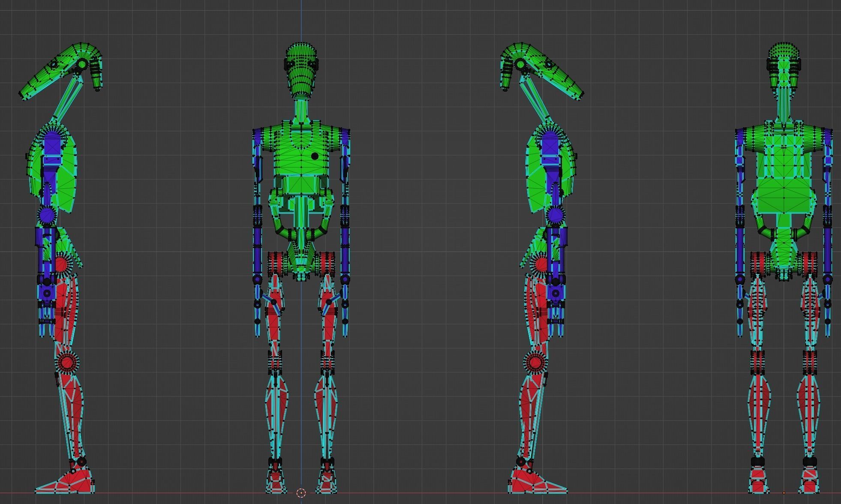This screenshot has width=841, height=504.
Task: Click the purple sphere joint on right side-view droid
Action: (x=556, y=215)
